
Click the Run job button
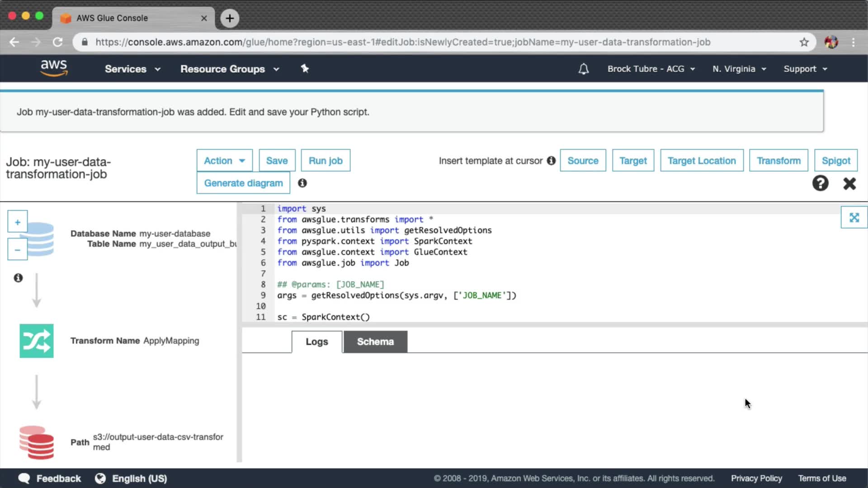click(x=325, y=161)
